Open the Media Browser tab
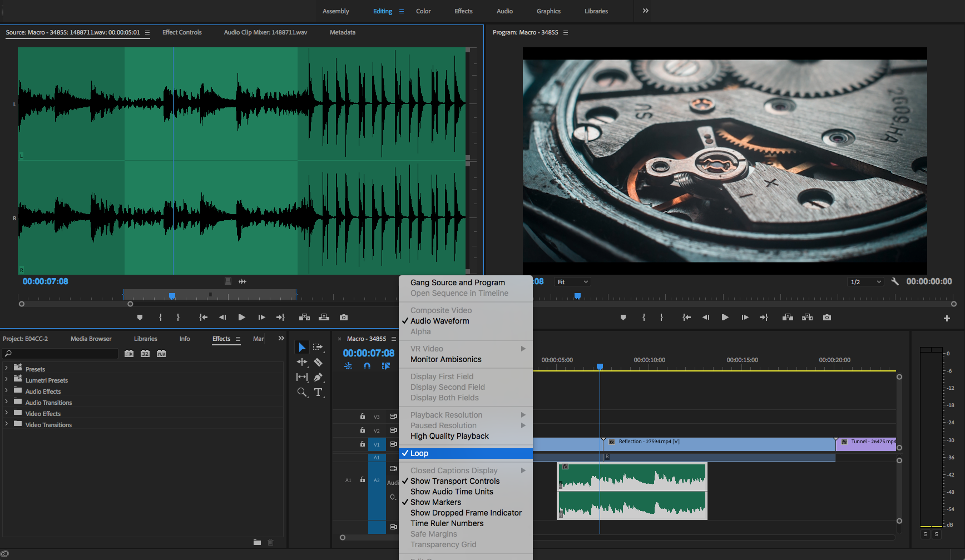 (x=91, y=339)
